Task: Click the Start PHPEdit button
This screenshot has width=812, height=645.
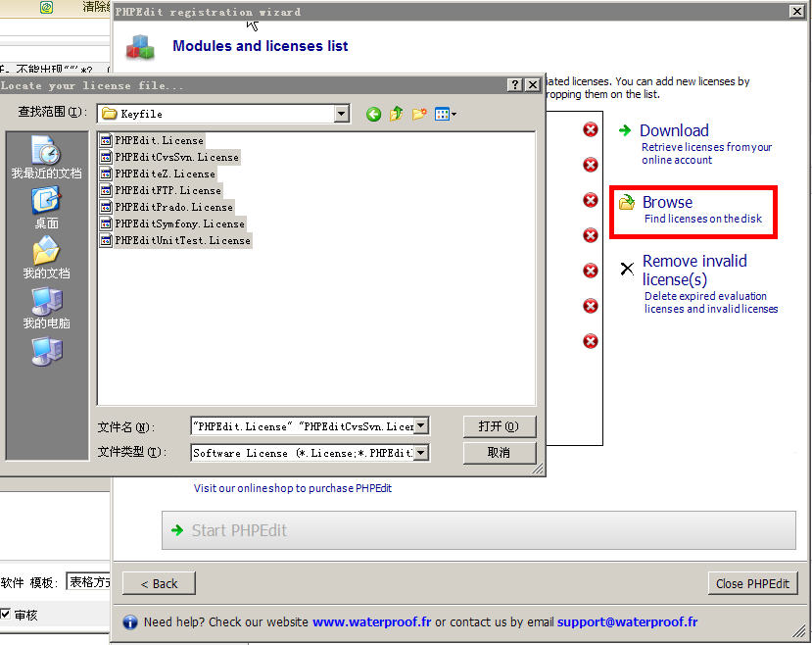Action: [x=479, y=530]
